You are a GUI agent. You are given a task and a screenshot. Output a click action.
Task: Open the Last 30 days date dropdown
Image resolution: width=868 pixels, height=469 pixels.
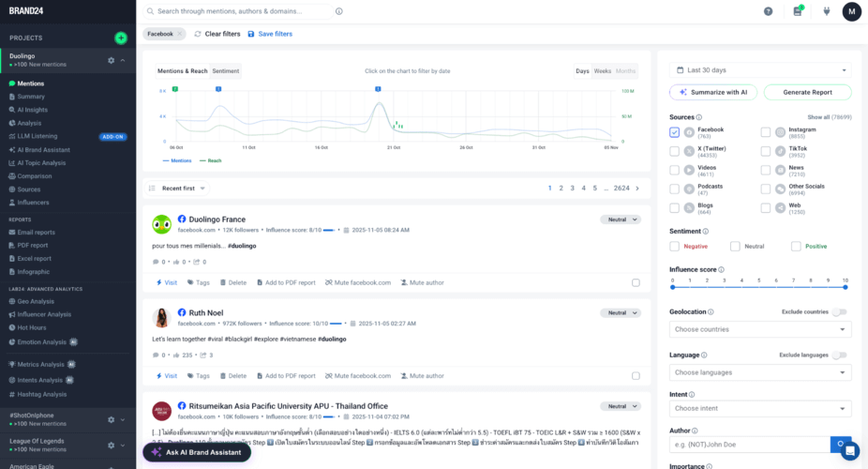click(760, 70)
